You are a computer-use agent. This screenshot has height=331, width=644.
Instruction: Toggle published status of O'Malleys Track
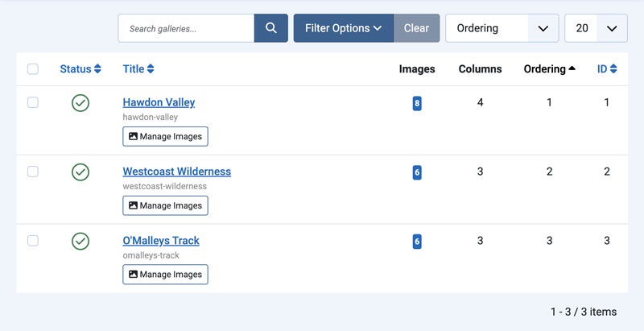[x=80, y=241]
